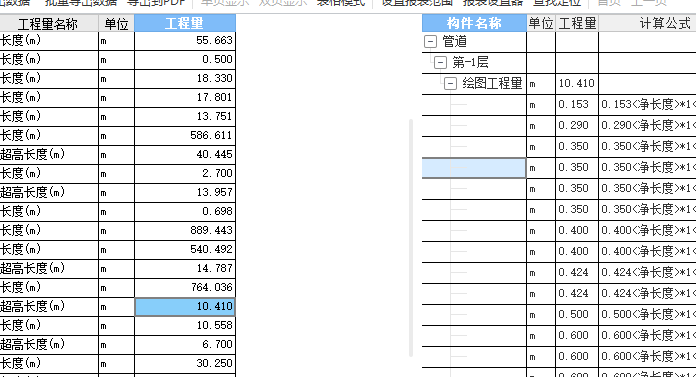The width and height of the screenshot is (696, 377).
Task: Click 长度(m) in the 55.663 row
Action: pos(20,40)
